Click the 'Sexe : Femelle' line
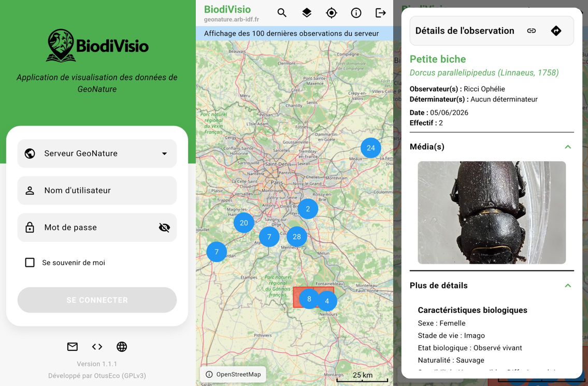This screenshot has height=386, width=588. pos(442,323)
